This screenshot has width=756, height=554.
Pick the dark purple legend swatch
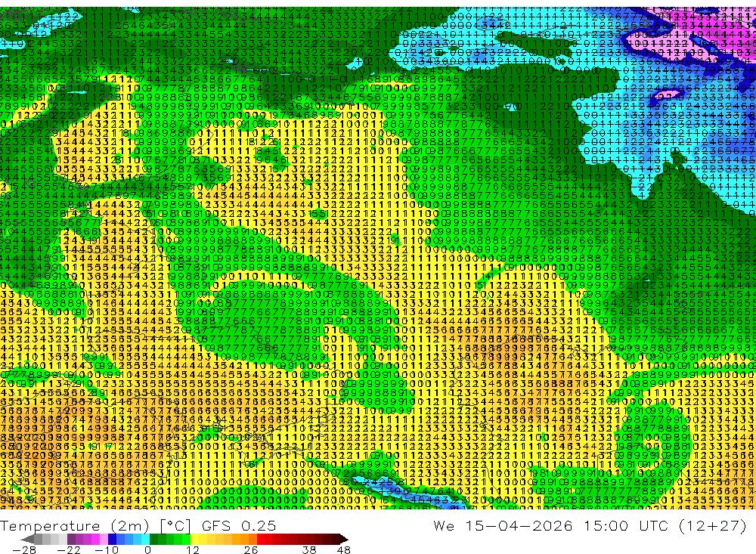coord(71,539)
